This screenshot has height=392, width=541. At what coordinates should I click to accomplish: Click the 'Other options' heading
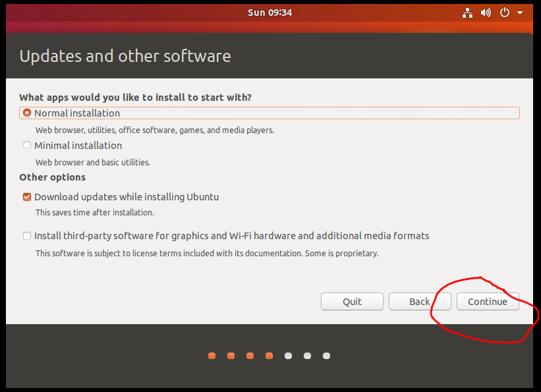click(x=53, y=177)
